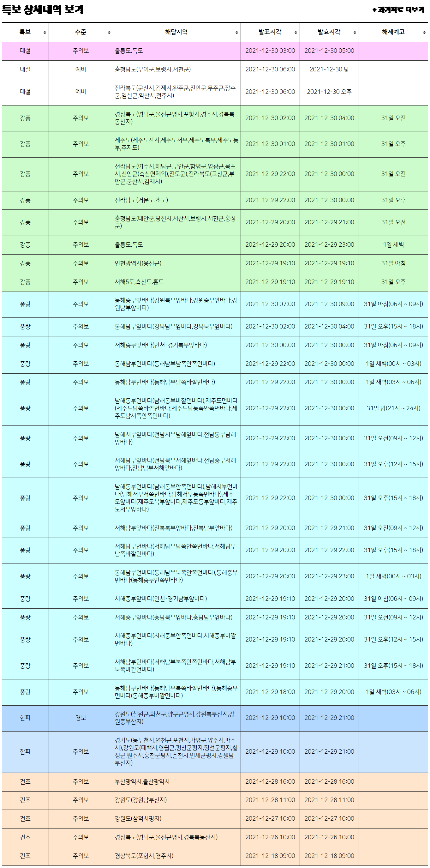Click the 2021-12-30 낮 effective time
Viewport: 430px width, 868px height.
(x=329, y=69)
